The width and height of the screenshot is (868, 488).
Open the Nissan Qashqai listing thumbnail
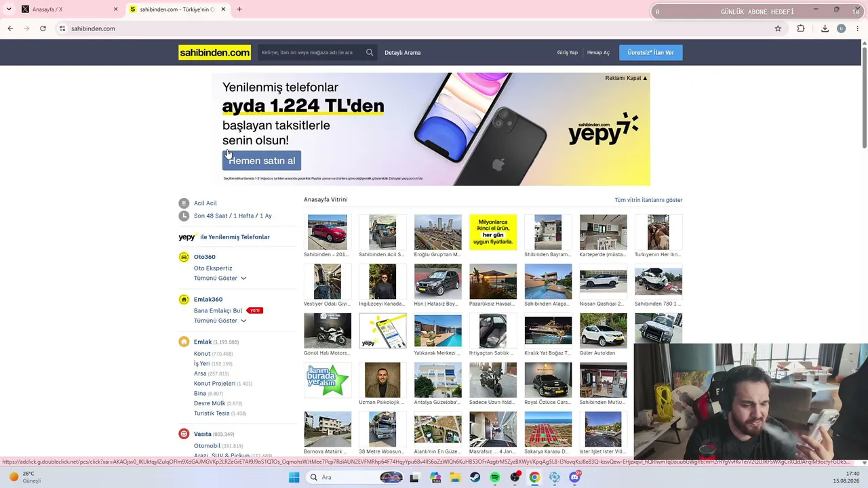coord(603,281)
